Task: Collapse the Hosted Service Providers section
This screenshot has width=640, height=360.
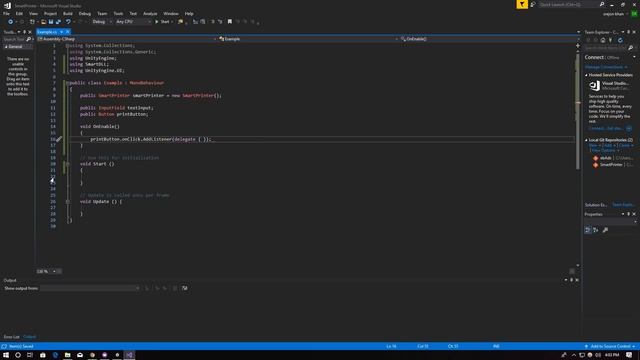Action: point(587,75)
